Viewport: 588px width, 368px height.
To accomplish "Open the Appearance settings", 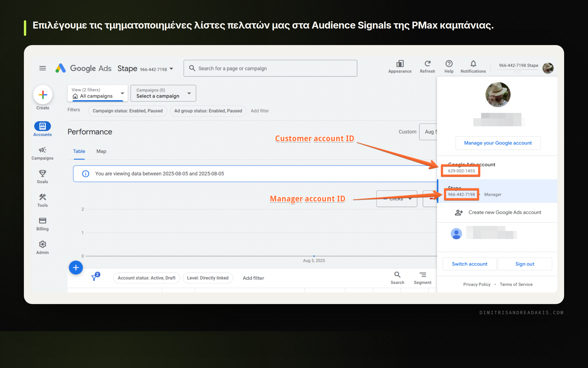I will tap(400, 67).
